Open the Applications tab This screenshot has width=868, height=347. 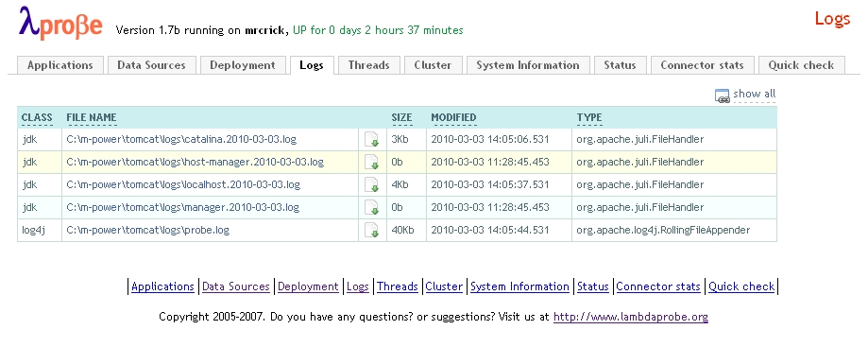click(x=60, y=65)
